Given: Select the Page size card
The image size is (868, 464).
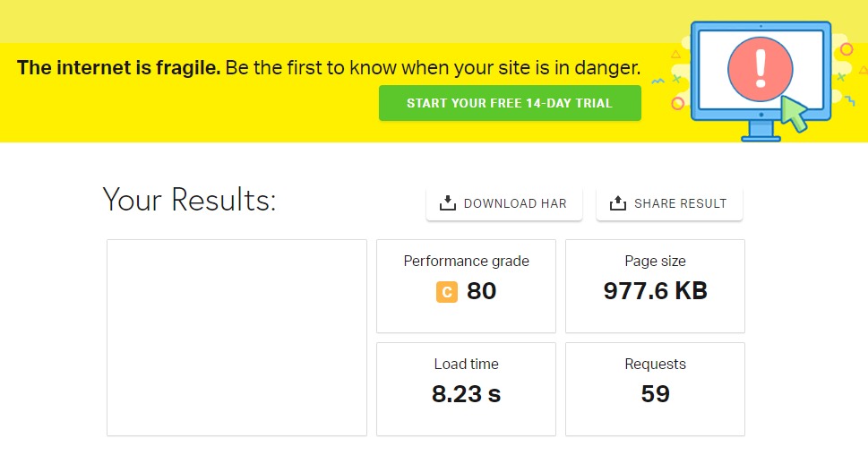Looking at the screenshot, I should tap(655, 287).
